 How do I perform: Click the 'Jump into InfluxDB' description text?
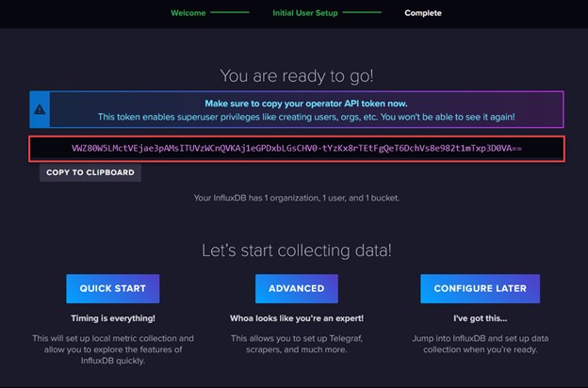480,344
